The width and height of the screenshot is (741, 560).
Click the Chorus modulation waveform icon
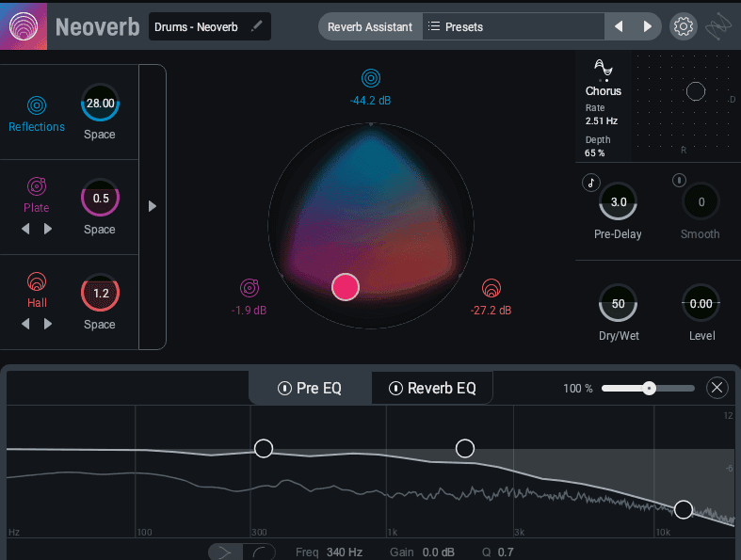603,69
